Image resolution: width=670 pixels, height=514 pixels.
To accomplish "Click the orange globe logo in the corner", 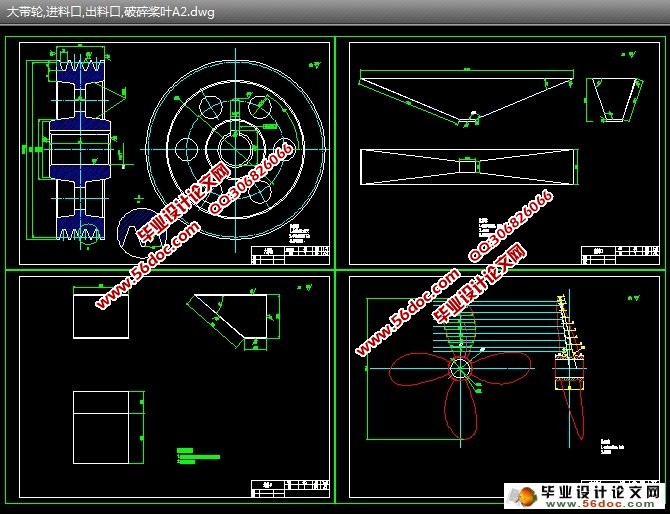I will [519, 496].
